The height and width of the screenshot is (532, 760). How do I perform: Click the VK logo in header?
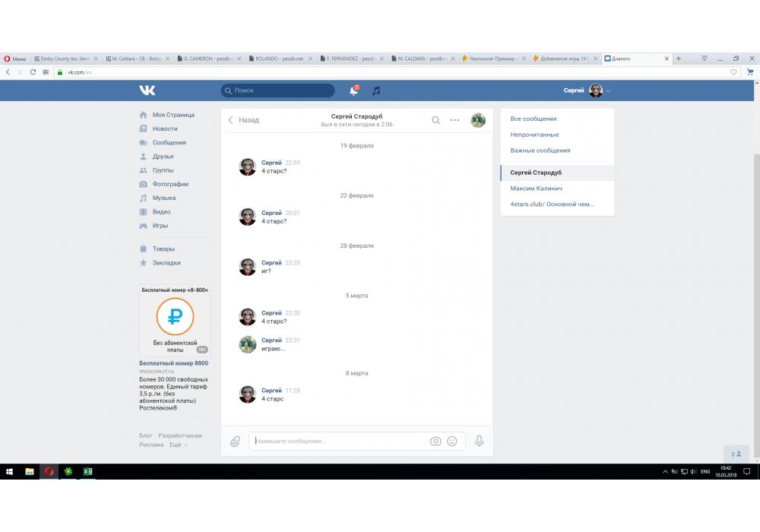(147, 90)
